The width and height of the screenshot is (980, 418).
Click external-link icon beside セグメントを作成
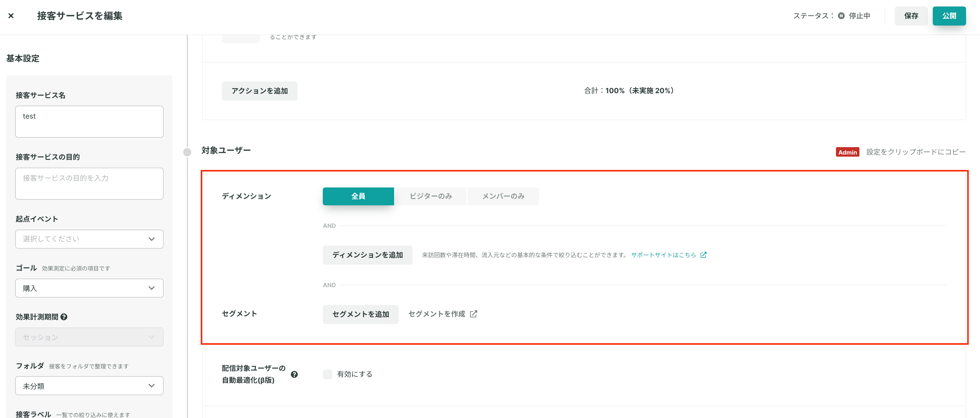click(x=474, y=314)
